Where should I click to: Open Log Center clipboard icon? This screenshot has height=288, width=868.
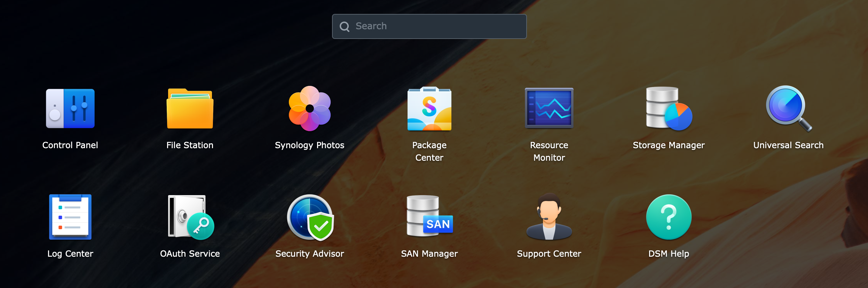[70, 217]
